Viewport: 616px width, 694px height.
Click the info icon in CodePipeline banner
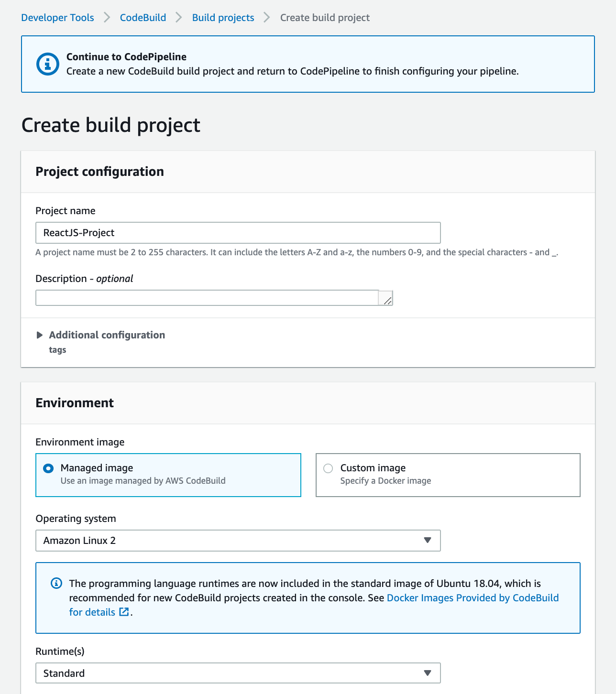[x=48, y=64]
